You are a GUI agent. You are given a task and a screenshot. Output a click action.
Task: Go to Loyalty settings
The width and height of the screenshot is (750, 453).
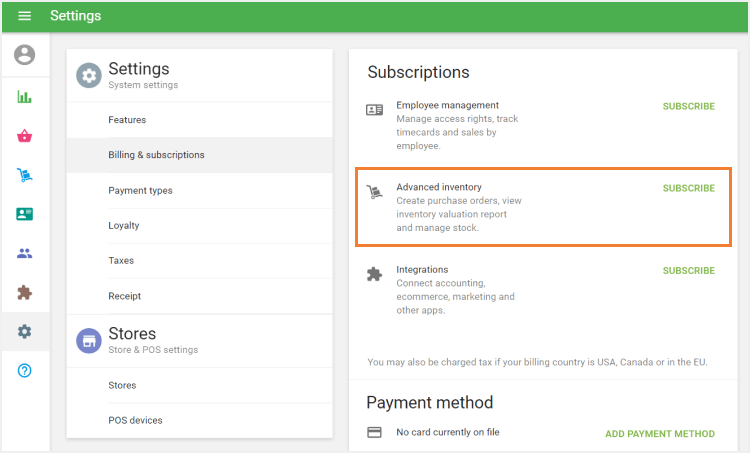124,225
